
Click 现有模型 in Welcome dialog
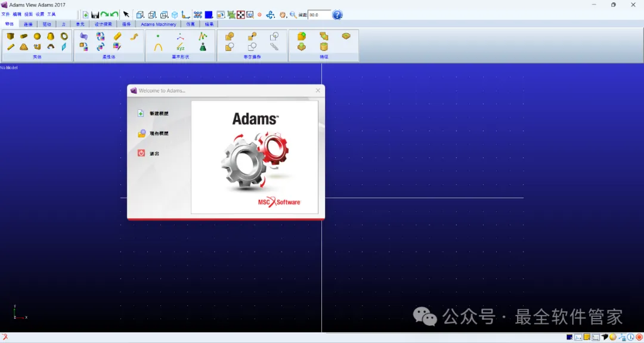pos(159,134)
